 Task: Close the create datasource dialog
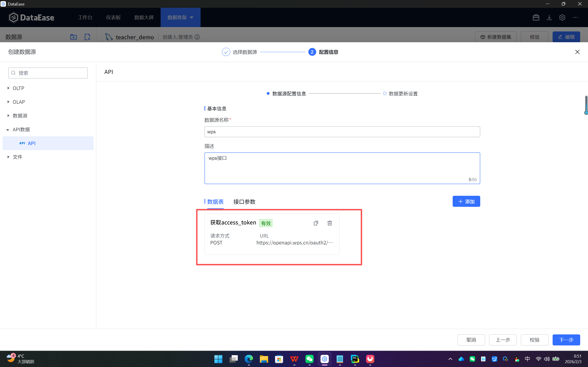click(x=577, y=52)
